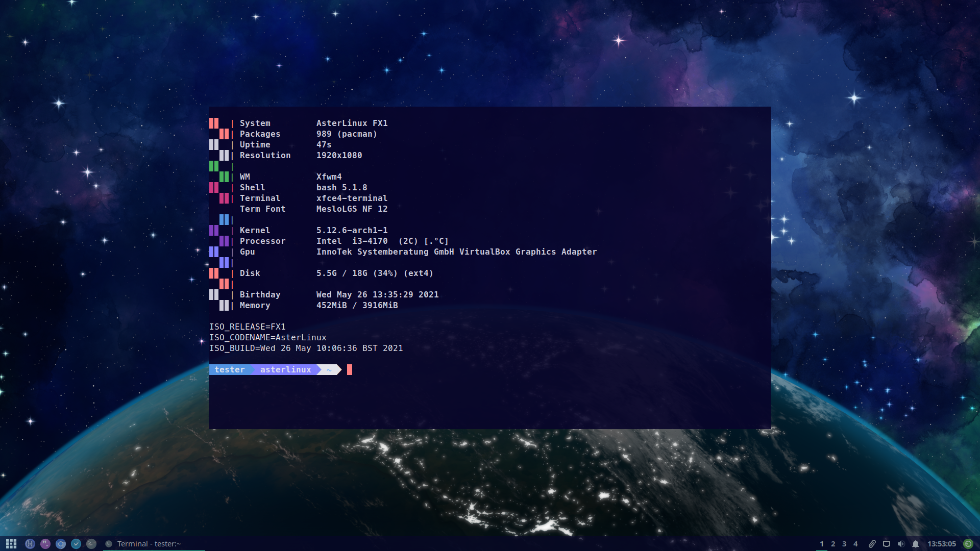Click the 'xfce4-terminal' terminal value

tap(352, 198)
